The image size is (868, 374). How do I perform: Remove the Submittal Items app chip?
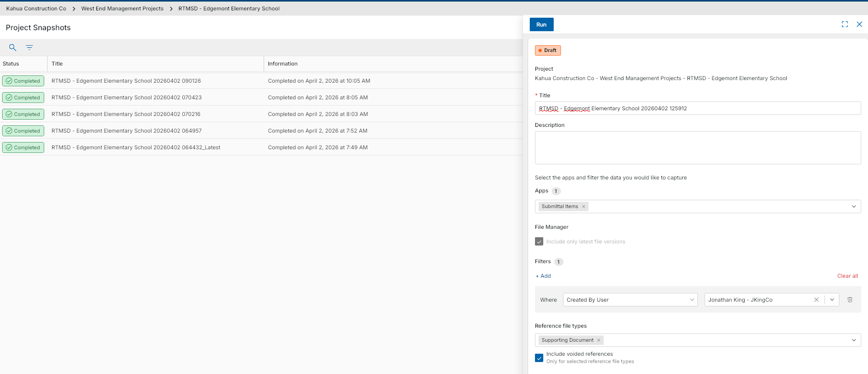coord(583,207)
